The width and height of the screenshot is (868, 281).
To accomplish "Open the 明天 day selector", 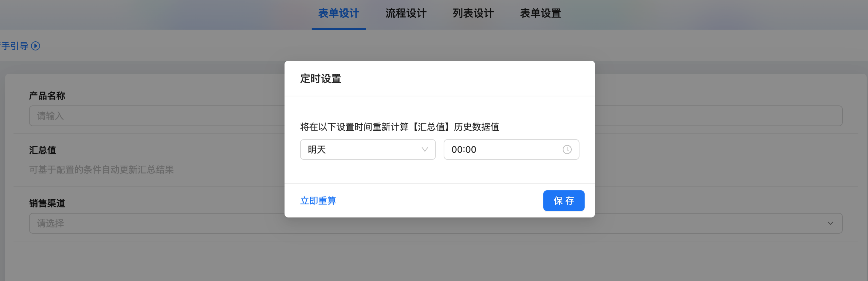I will tap(368, 149).
